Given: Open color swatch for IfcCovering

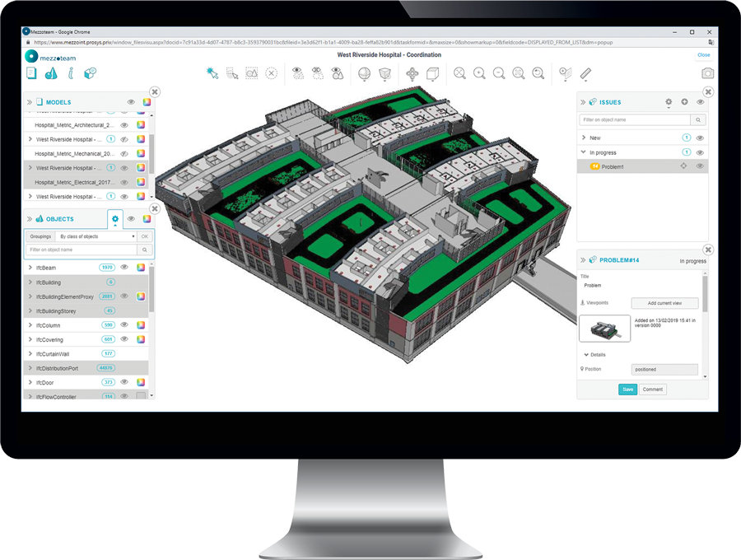Looking at the screenshot, I should [x=141, y=339].
